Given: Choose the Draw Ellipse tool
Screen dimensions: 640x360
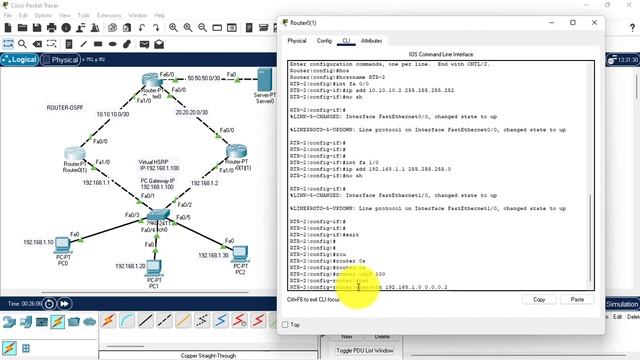Looking at the screenshot, I should (113, 44).
